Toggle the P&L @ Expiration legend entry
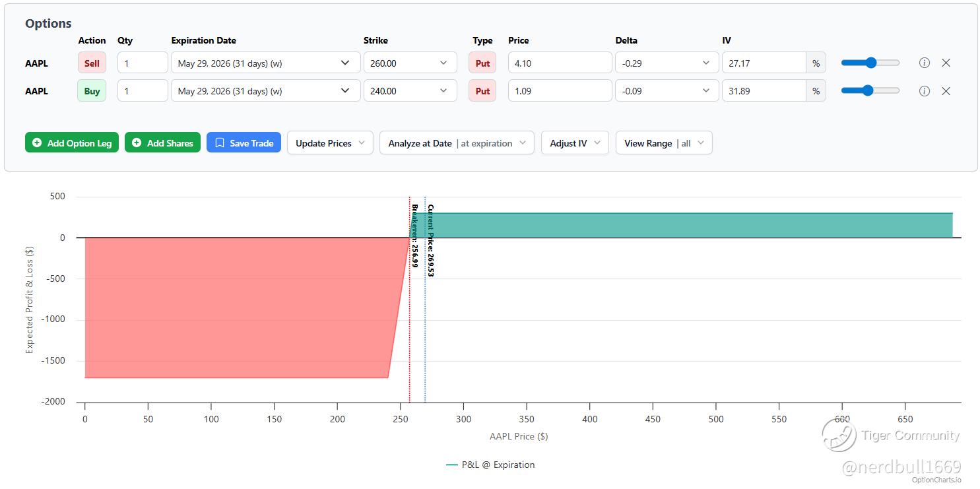Screen dimensions: 980x489 [490, 465]
